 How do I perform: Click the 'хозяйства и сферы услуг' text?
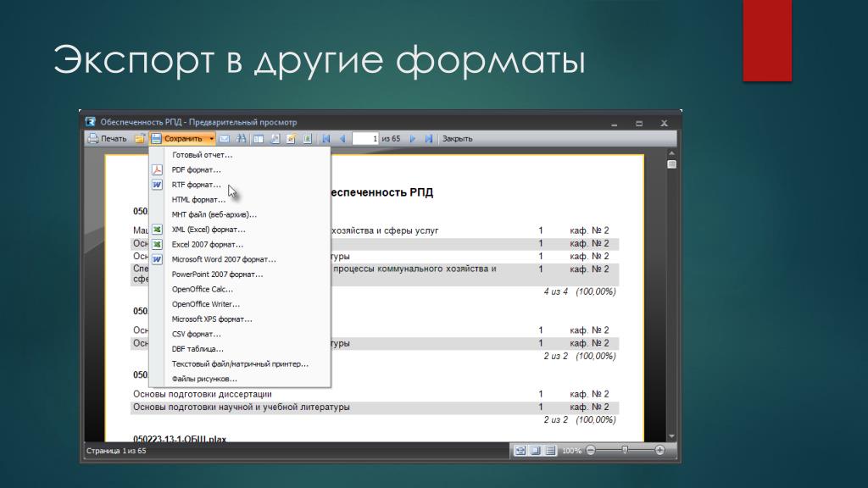385,230
